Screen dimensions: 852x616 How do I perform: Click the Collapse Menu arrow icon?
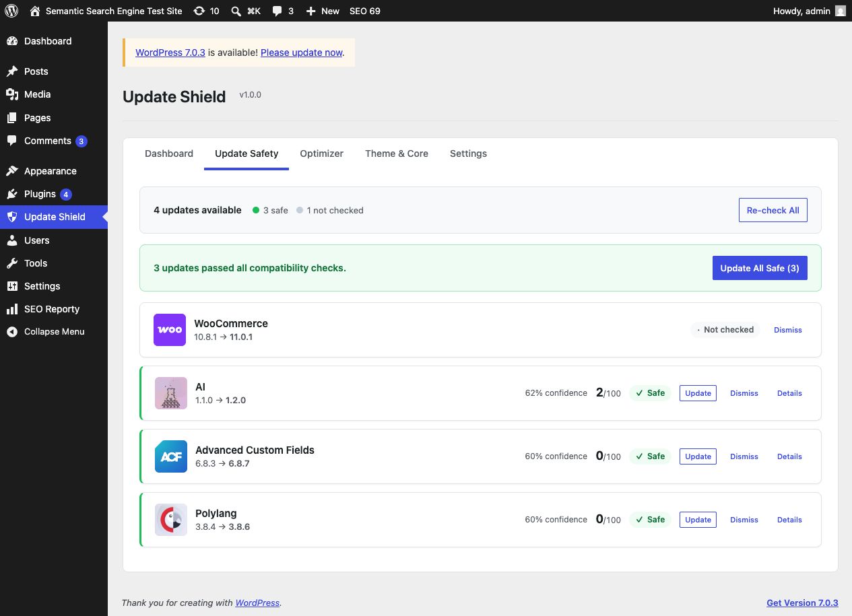pyautogui.click(x=12, y=332)
